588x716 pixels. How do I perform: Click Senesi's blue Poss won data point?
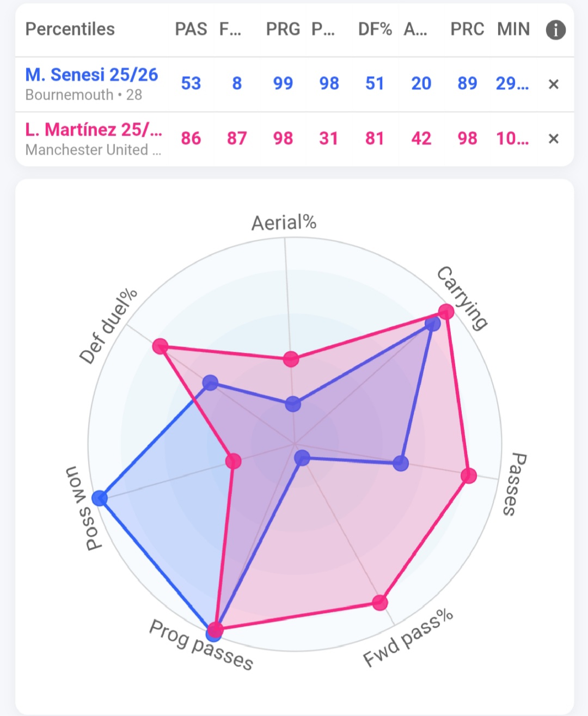point(99,498)
